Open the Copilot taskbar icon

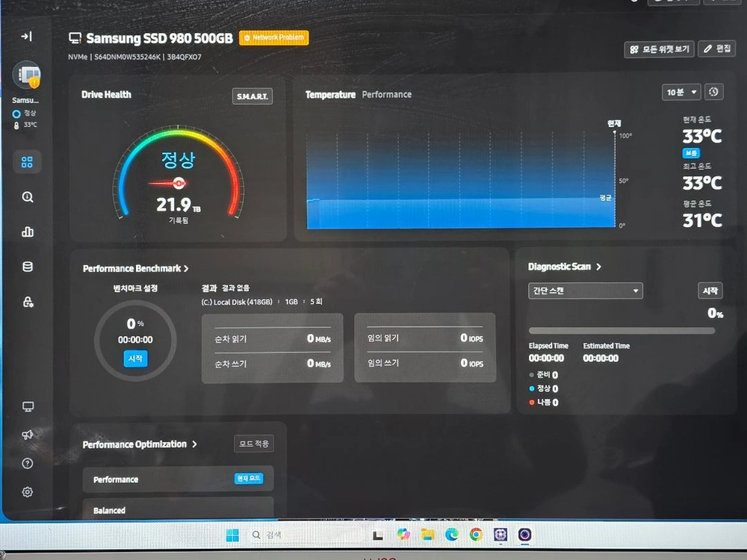[403, 535]
